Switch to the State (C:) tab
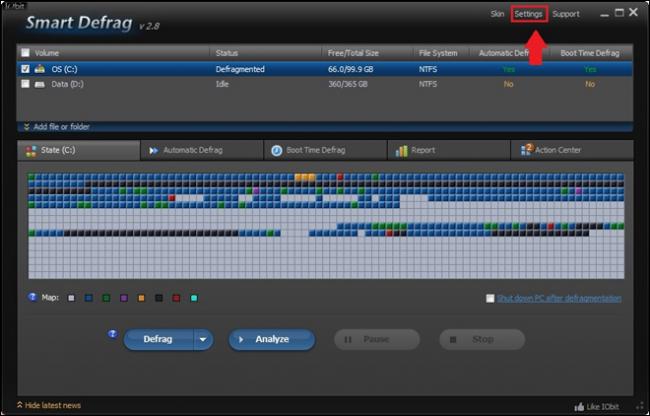650x416 pixels. pos(79,150)
